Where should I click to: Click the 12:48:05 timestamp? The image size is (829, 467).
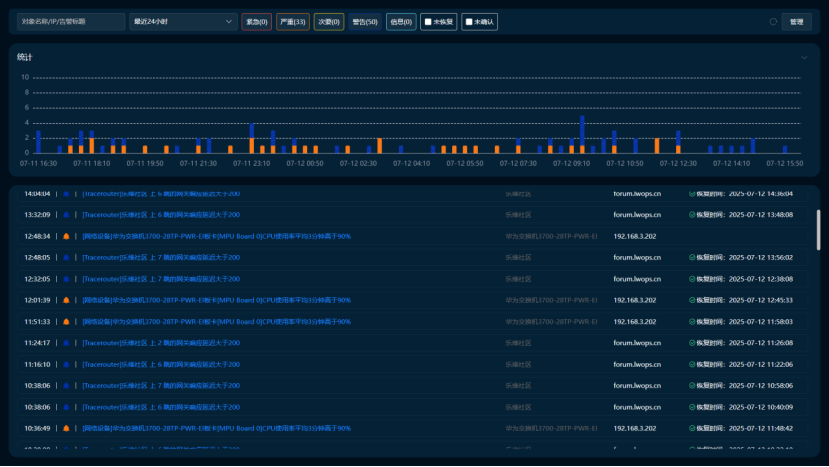tap(37, 258)
